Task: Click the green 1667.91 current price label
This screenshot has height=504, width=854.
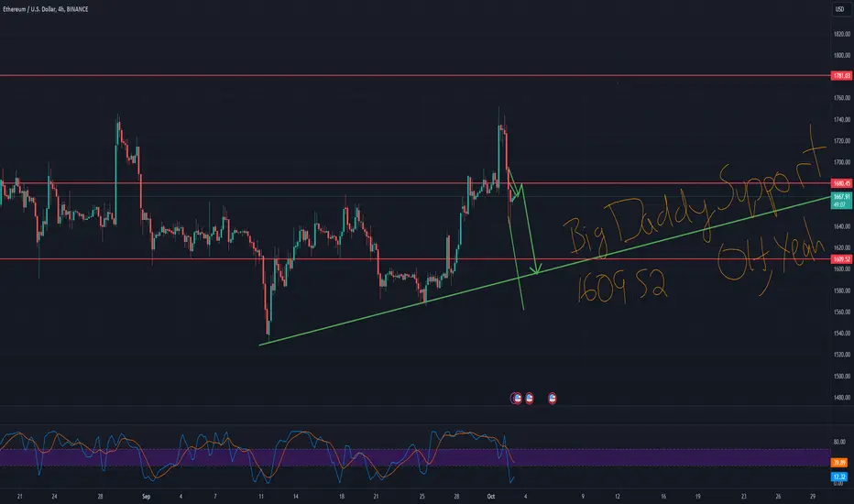Action: click(x=841, y=201)
